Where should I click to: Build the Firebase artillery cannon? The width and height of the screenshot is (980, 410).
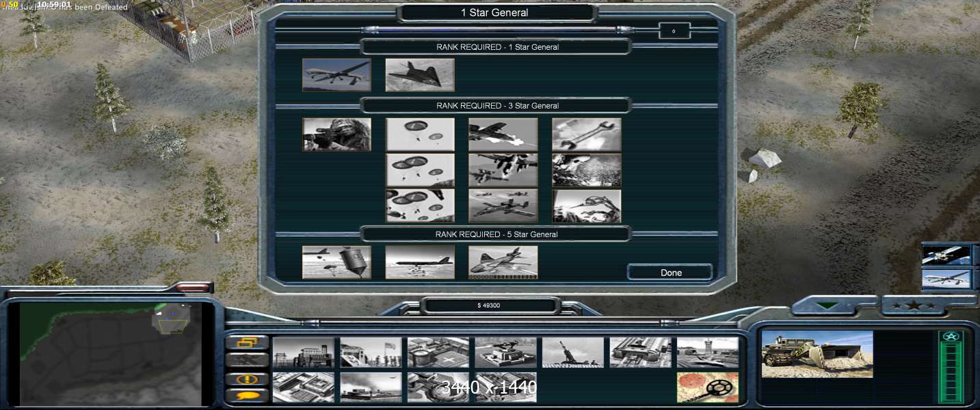click(573, 353)
